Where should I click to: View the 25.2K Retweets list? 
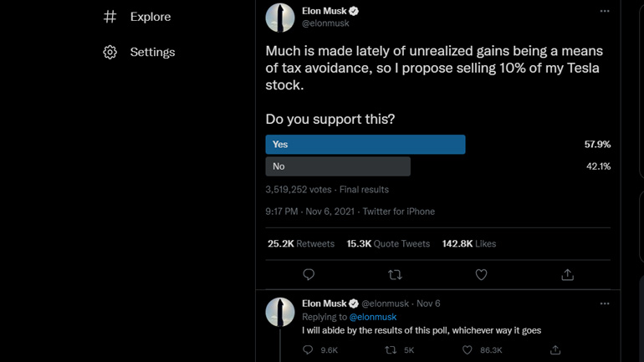pos(300,243)
